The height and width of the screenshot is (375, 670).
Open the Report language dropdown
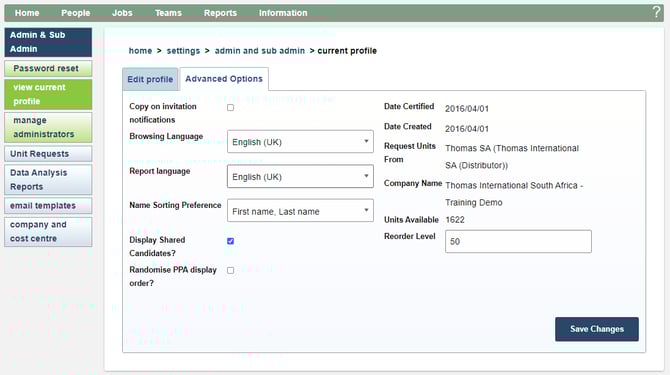[300, 176]
